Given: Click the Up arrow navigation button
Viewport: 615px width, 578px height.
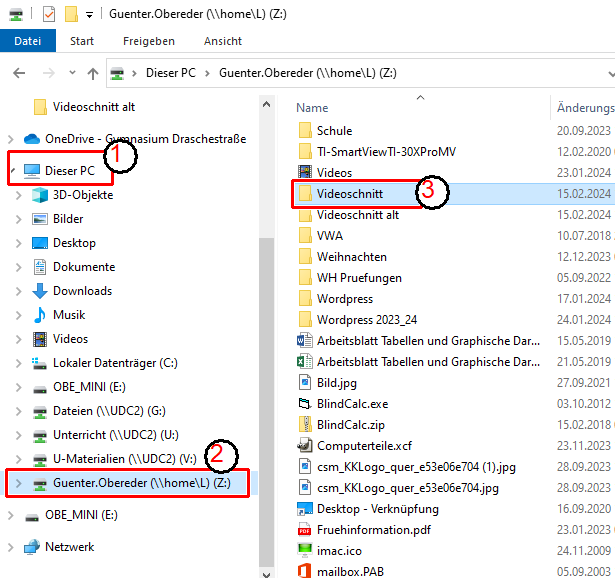Looking at the screenshot, I should click(93, 73).
